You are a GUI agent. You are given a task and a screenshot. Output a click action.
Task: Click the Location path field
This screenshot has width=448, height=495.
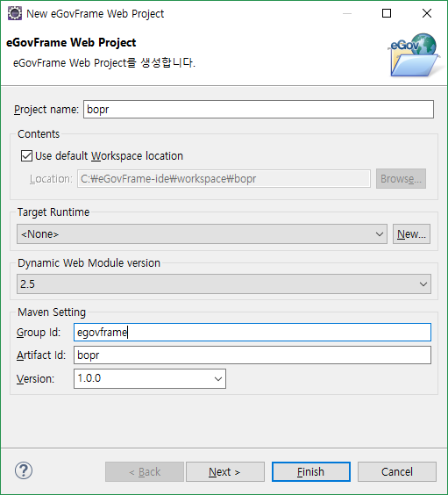224,179
